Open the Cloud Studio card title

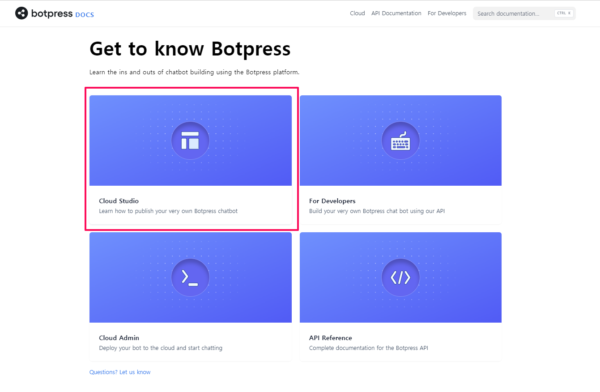119,201
